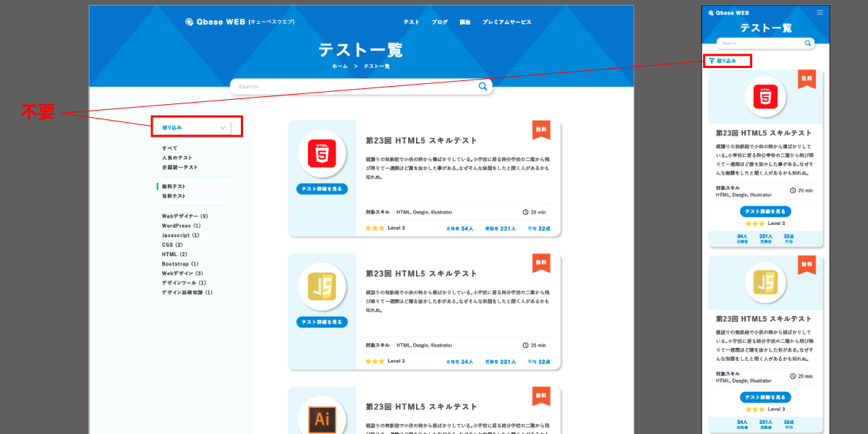Open the ブログ menu in the desktop header
868x434 pixels.
click(x=440, y=22)
